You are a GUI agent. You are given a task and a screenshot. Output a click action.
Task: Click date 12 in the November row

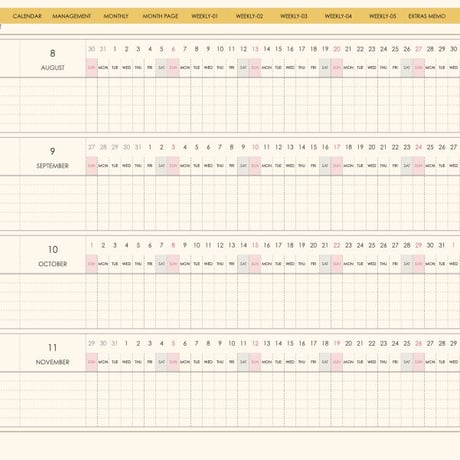pyautogui.click(x=255, y=343)
